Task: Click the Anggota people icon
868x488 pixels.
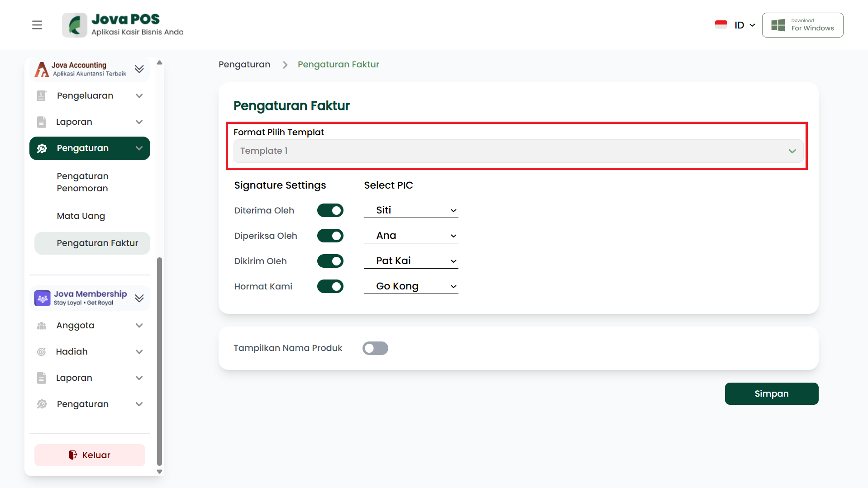Action: click(42, 326)
